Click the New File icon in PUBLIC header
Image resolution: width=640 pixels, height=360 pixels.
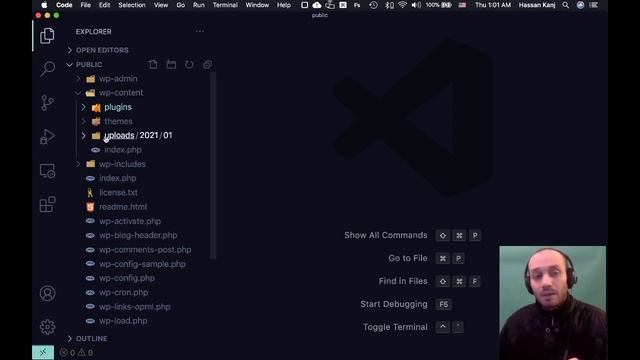pos(153,64)
